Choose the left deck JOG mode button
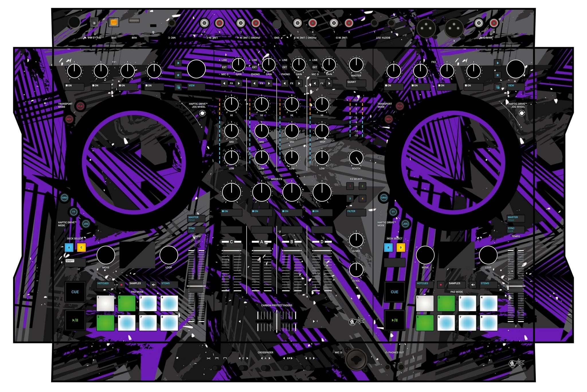587x392 pixels. tap(86, 224)
